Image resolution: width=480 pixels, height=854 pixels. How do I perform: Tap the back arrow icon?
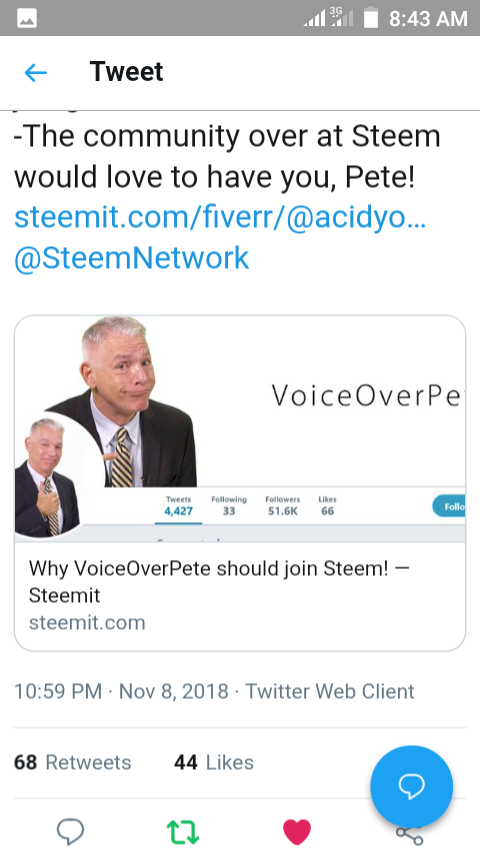coord(36,72)
